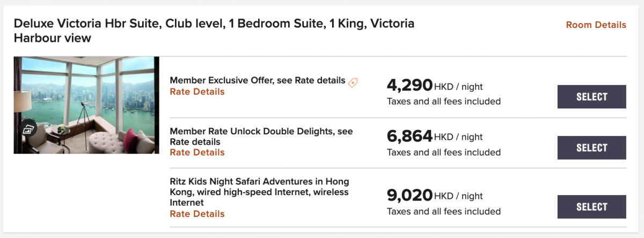Click the Member Exclusive Offer rate title
Image resolution: width=644 pixels, height=238 pixels.
tap(258, 81)
